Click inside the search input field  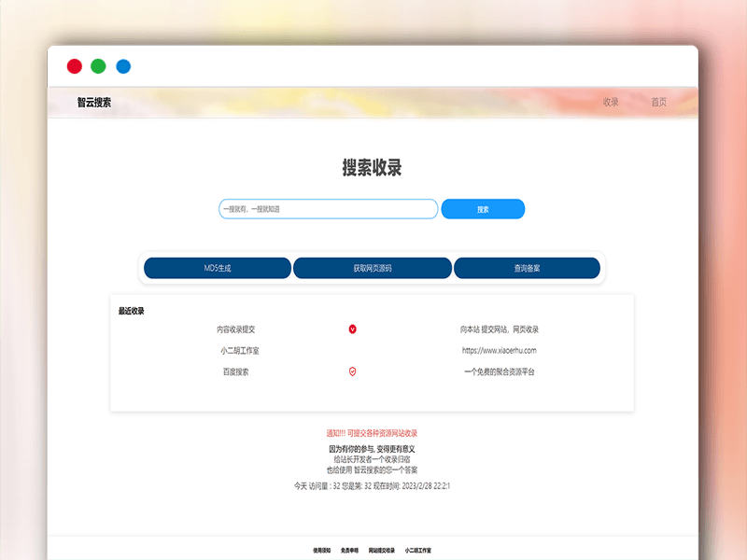(x=329, y=209)
